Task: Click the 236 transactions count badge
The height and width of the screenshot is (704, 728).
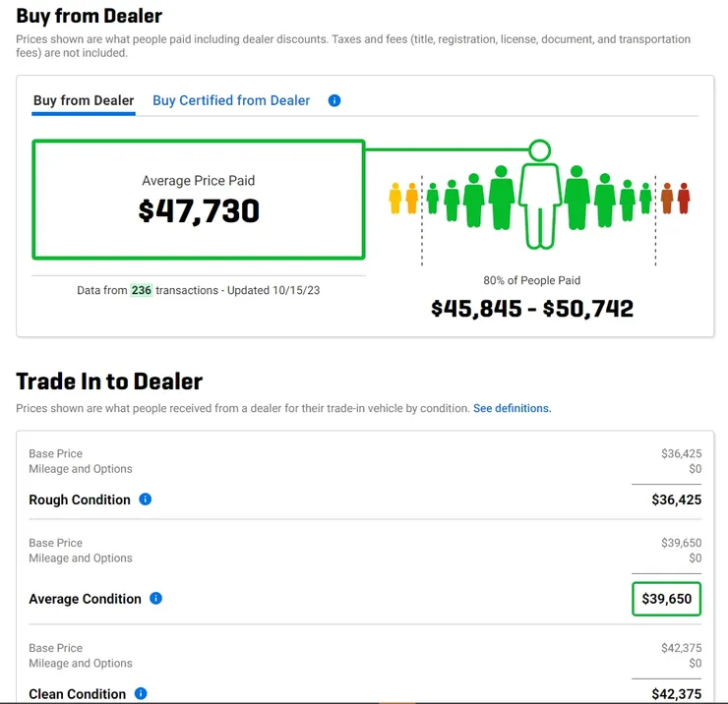Action: (x=141, y=290)
